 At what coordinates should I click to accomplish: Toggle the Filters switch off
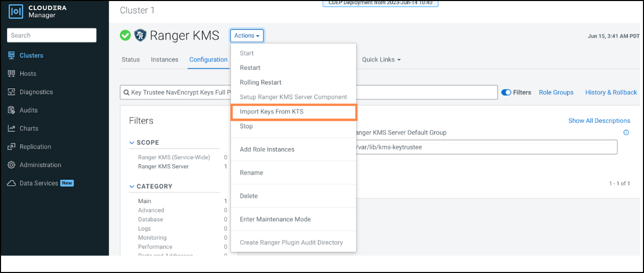click(506, 92)
